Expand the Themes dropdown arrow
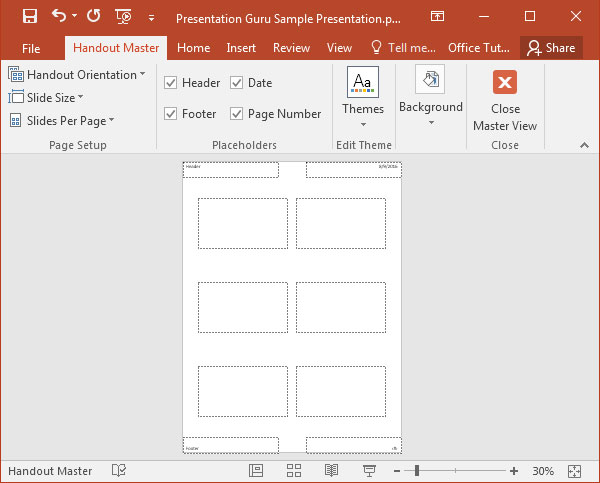Screen dimensions: 600x483 pyautogui.click(x=363, y=124)
